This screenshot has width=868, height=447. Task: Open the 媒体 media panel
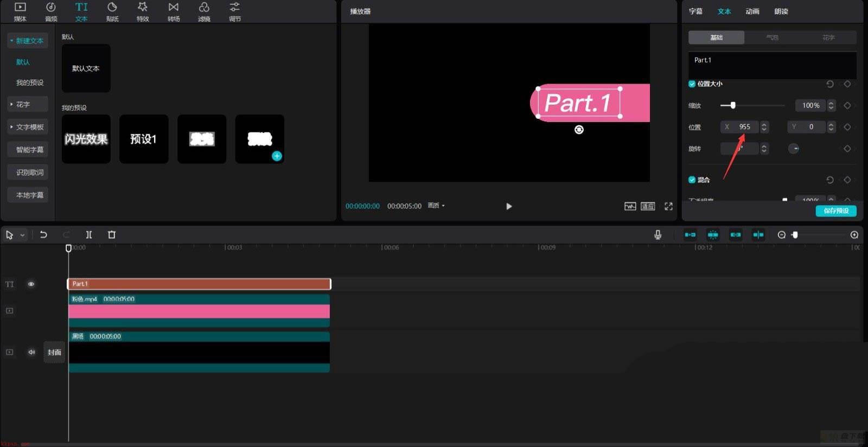coord(20,11)
